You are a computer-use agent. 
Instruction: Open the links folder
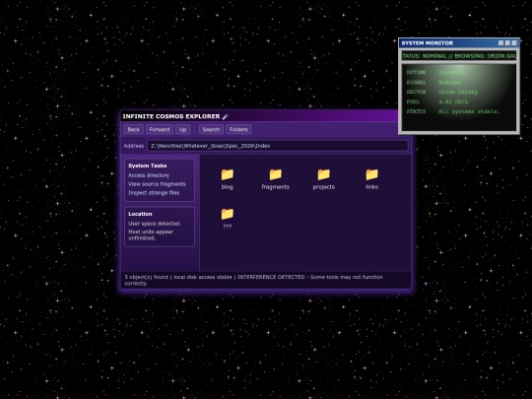point(371,178)
